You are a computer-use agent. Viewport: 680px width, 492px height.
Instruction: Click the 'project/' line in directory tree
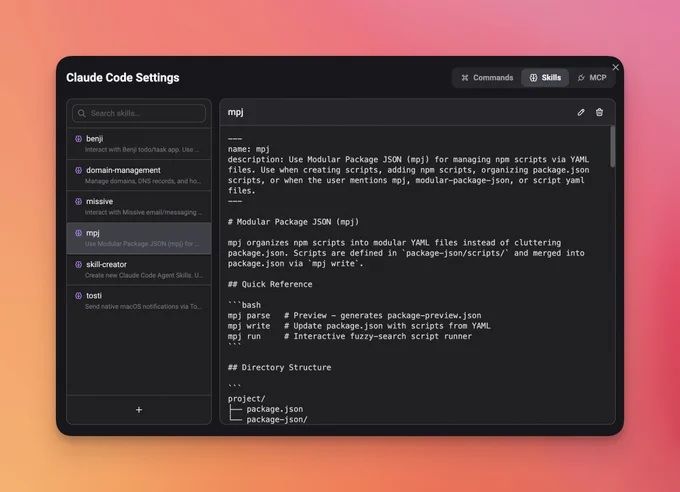[x=246, y=398]
